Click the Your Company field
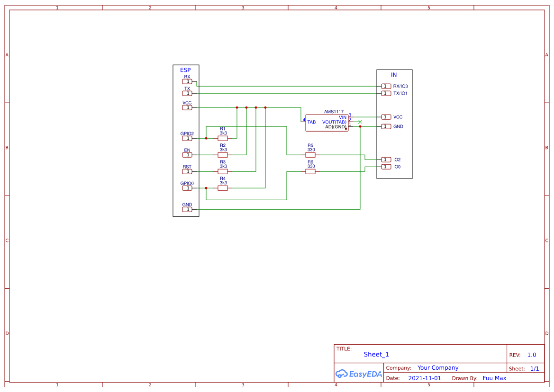This screenshot has height=392, width=554. [x=437, y=367]
